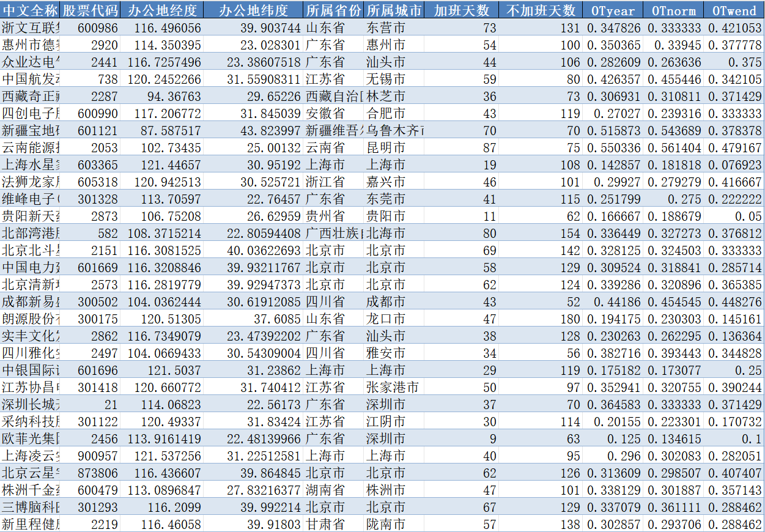The width and height of the screenshot is (765, 532).
Task: Click the 所属省份 column header
Action: [333, 10]
